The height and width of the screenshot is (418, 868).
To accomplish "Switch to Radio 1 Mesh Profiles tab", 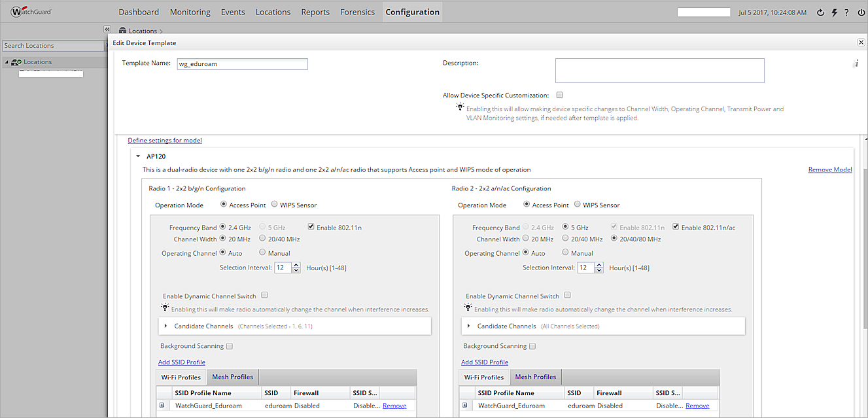I will point(232,377).
